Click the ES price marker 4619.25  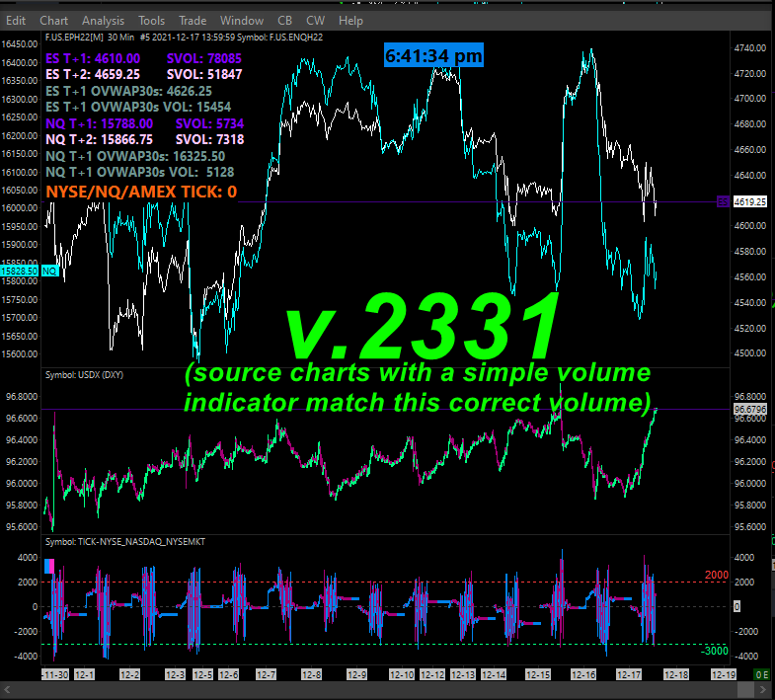(749, 201)
